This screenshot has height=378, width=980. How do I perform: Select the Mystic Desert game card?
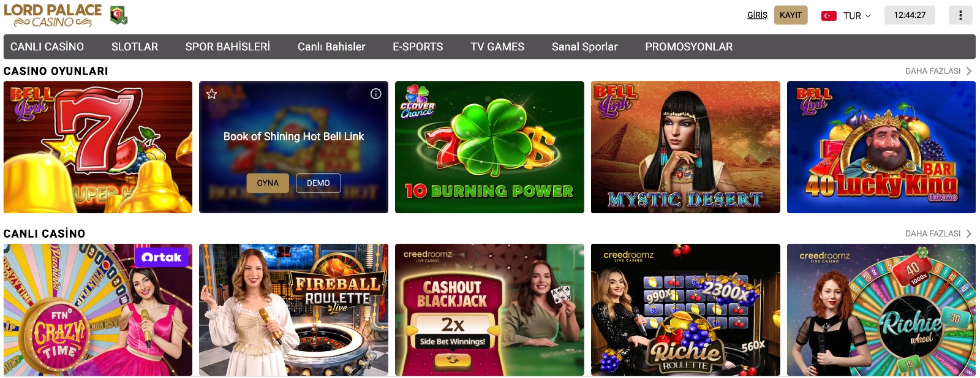click(685, 147)
